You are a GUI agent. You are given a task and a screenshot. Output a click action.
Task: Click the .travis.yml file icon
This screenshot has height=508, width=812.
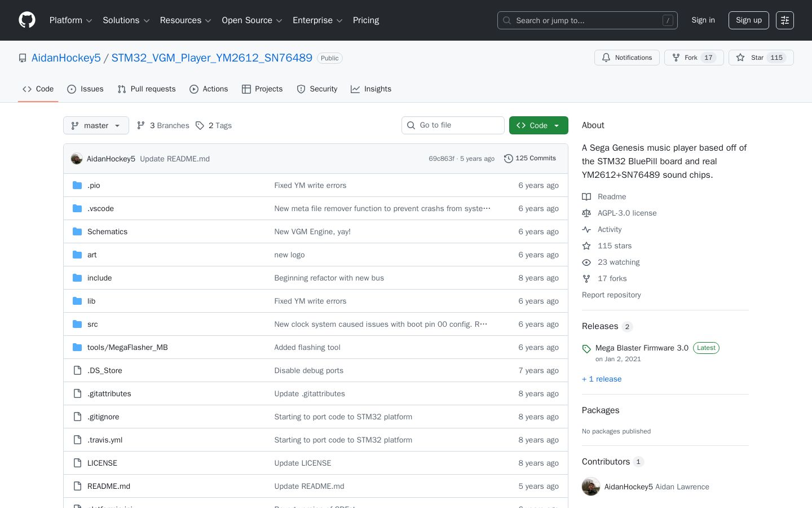[x=77, y=440]
